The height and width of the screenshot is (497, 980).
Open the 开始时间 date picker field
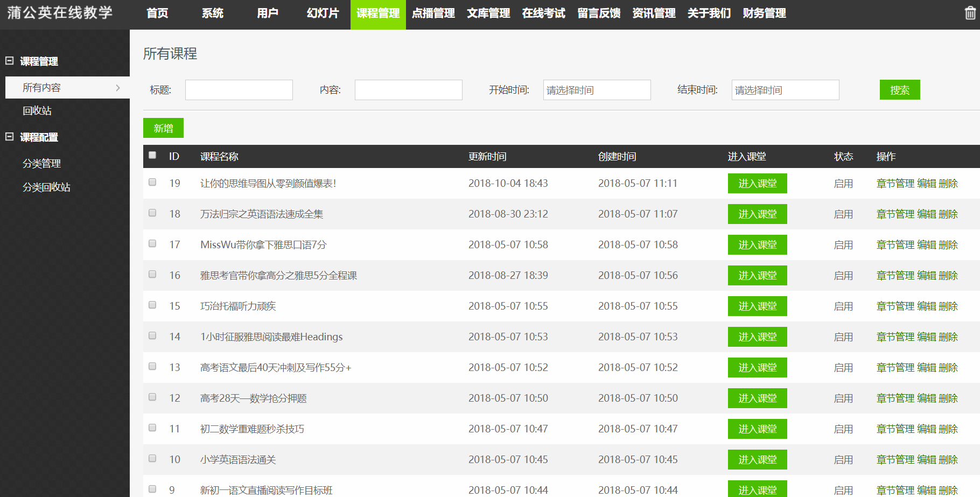click(x=597, y=90)
